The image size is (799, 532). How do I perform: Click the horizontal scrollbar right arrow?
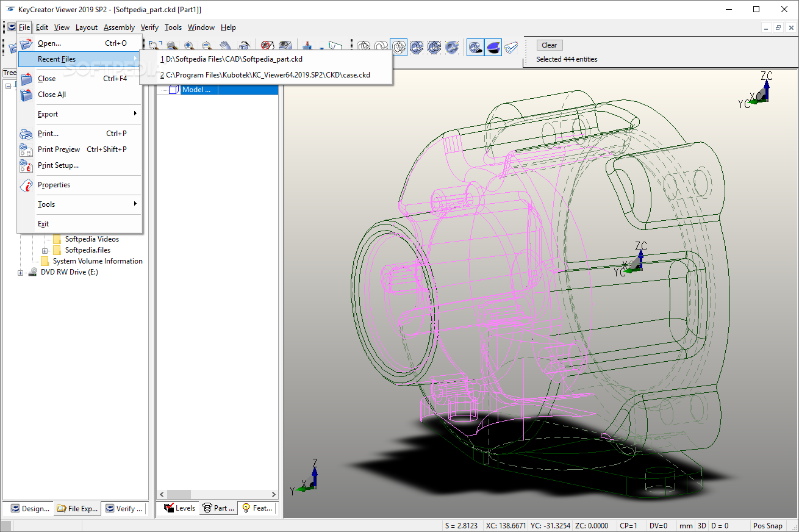[273, 495]
